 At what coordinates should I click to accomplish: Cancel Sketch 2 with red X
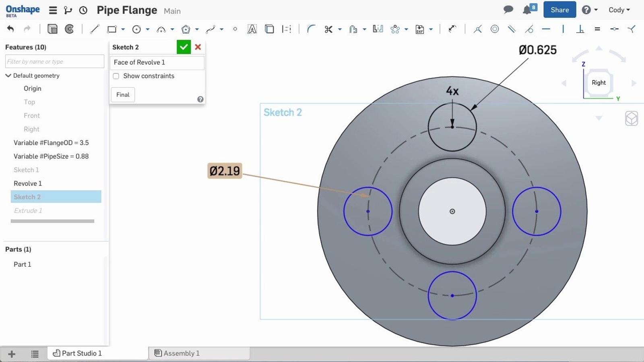198,47
